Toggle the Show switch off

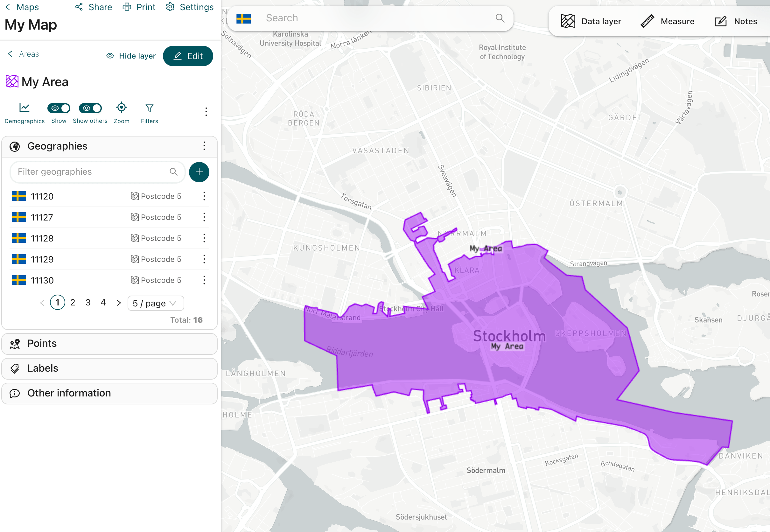pos(59,108)
